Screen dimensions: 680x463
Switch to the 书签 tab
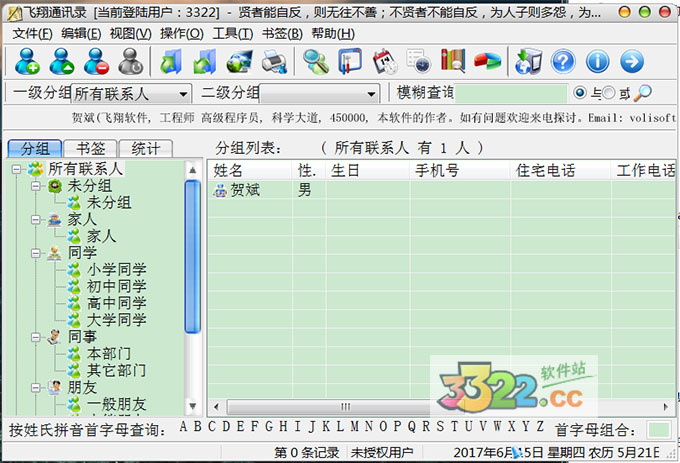pyautogui.click(x=91, y=149)
